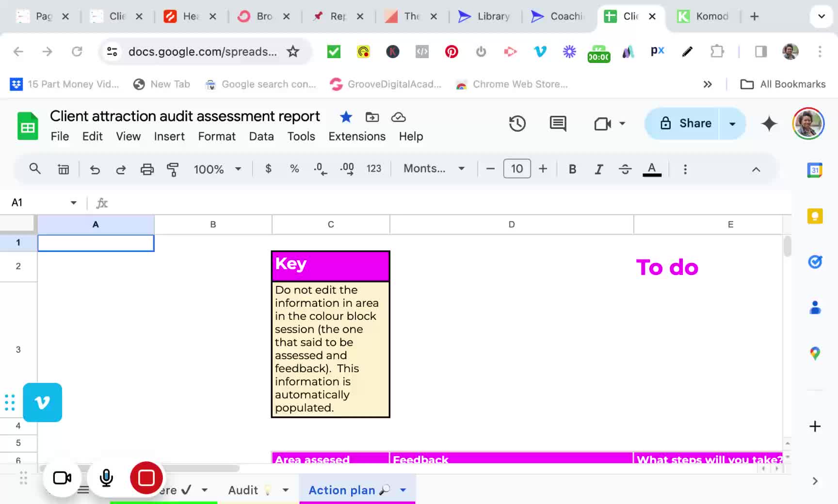
Task: Expand the zoom level 100% dropdown
Action: click(x=217, y=169)
